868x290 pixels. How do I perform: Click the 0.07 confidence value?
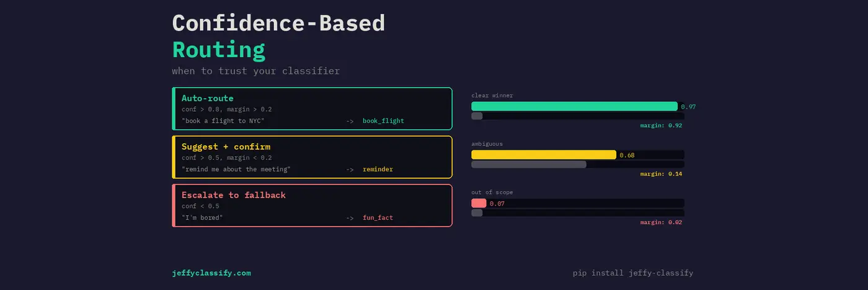click(x=497, y=204)
